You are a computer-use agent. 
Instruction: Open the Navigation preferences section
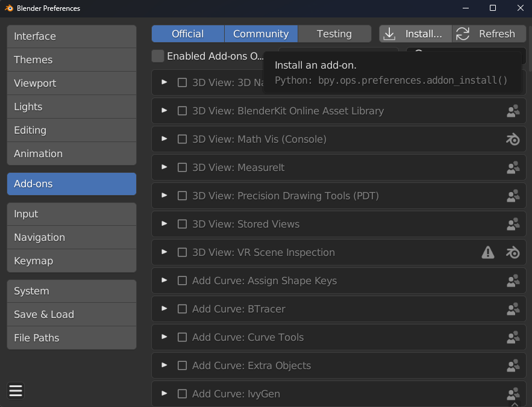[x=72, y=237]
